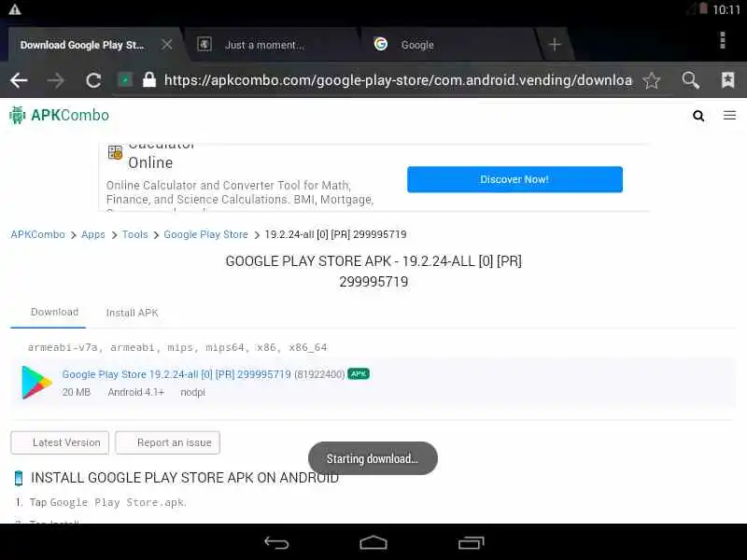
Task: Open the APKCombo hamburger menu
Action: 729,115
